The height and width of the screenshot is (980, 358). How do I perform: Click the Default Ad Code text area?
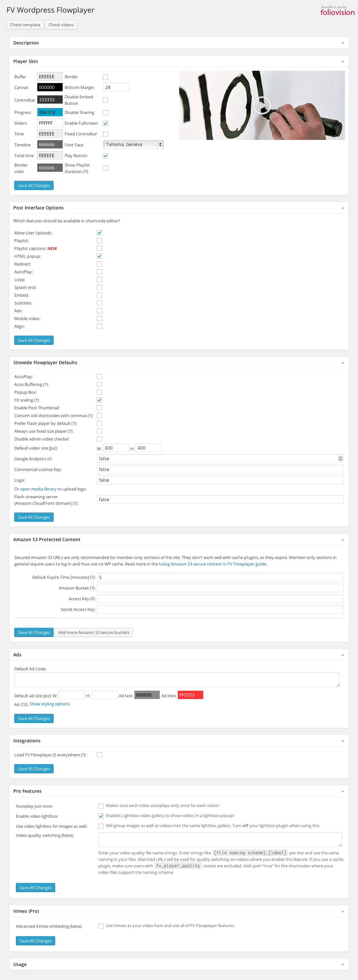click(x=177, y=679)
